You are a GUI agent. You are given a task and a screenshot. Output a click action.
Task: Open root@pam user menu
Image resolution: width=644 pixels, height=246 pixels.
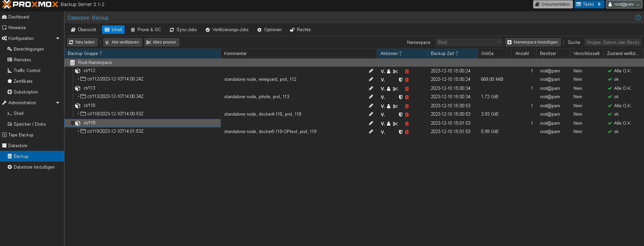pos(624,4)
